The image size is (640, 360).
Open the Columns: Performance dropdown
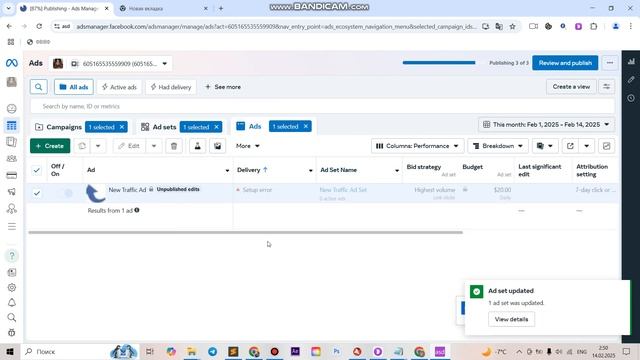click(417, 146)
